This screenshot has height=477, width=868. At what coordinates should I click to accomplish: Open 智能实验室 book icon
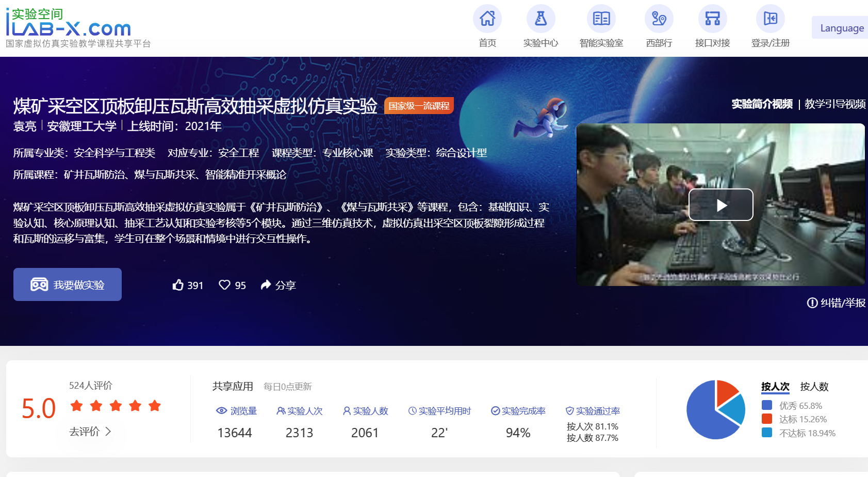tap(601, 19)
